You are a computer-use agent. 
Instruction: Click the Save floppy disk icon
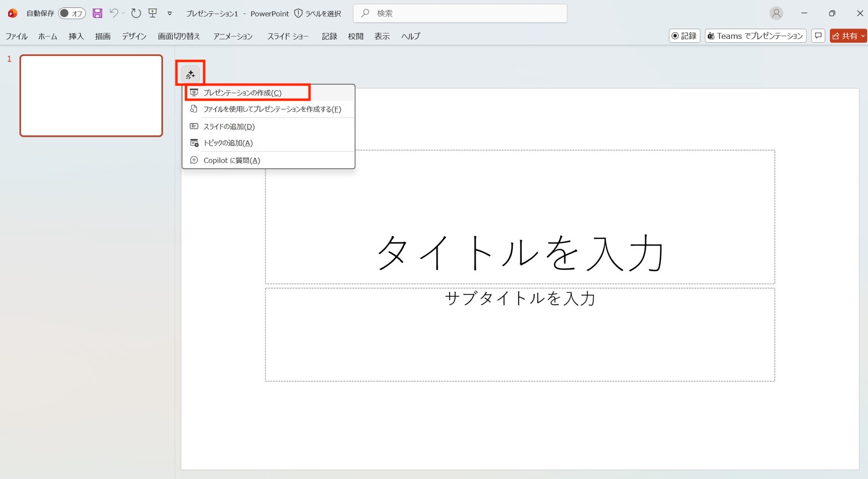pos(97,13)
